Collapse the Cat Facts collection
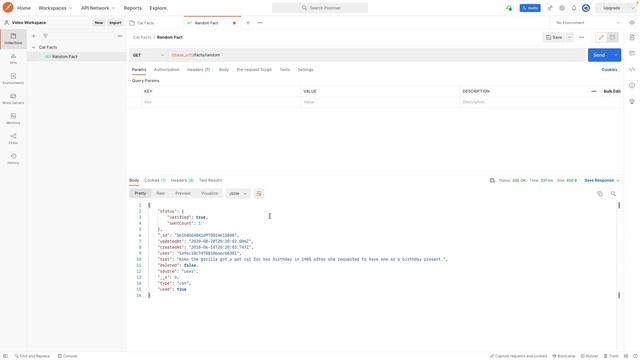Image resolution: width=640 pixels, height=360 pixels. click(33, 47)
